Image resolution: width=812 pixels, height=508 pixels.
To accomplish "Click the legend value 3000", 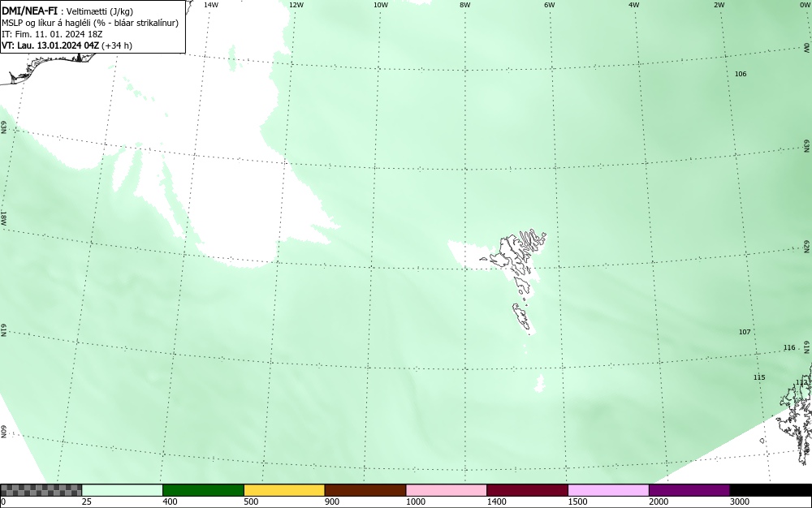I will coord(740,502).
